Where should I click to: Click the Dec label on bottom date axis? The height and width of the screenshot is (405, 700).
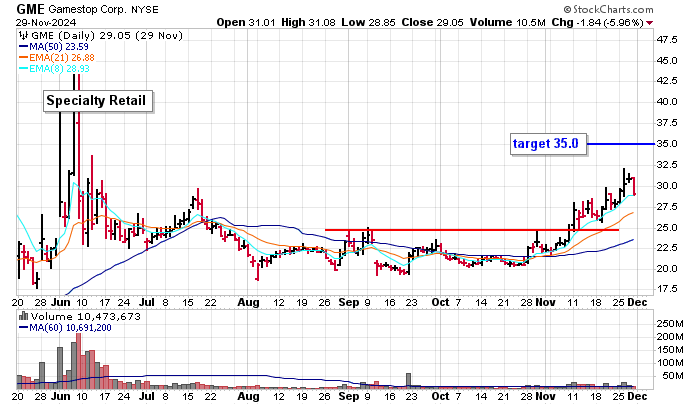click(637, 396)
